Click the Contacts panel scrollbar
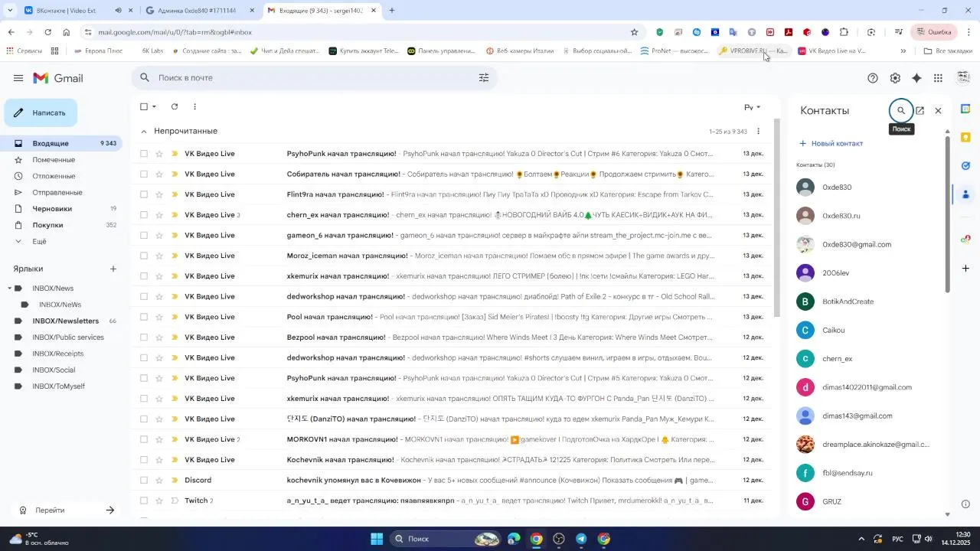980x551 pixels. (947, 214)
